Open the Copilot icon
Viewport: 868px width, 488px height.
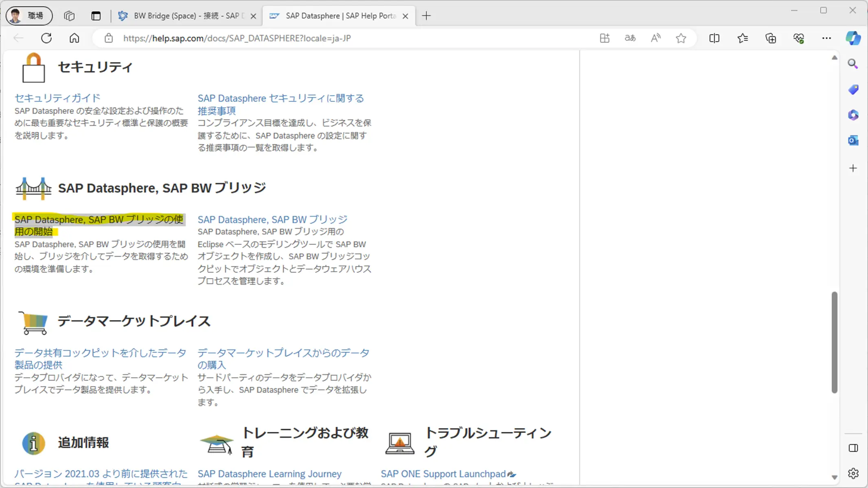click(x=853, y=38)
